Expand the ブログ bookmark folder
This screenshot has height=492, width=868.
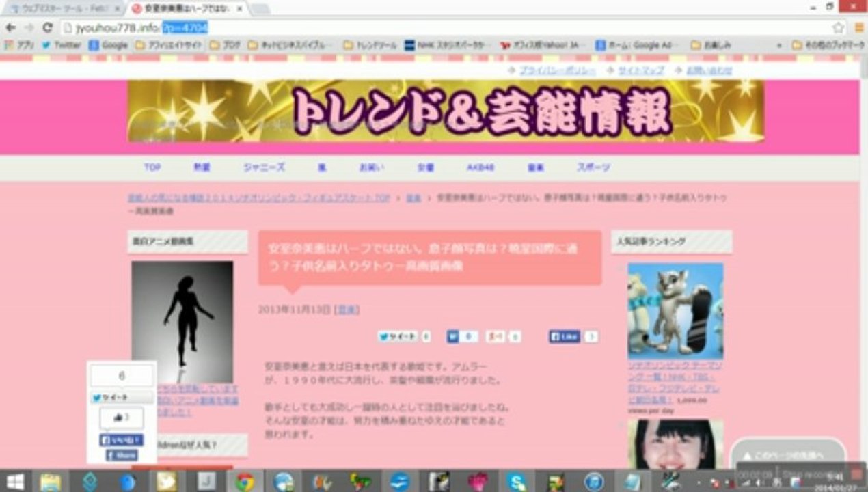(x=225, y=45)
